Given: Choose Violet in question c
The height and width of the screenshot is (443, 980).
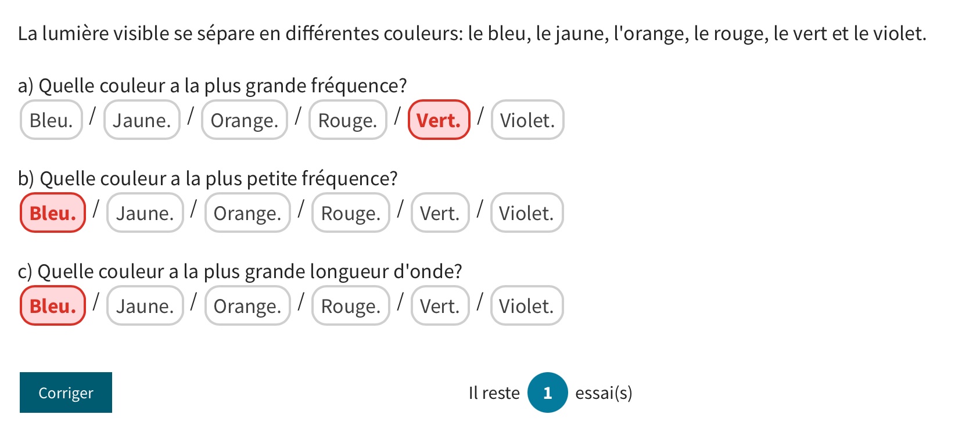Looking at the screenshot, I should point(527,306).
